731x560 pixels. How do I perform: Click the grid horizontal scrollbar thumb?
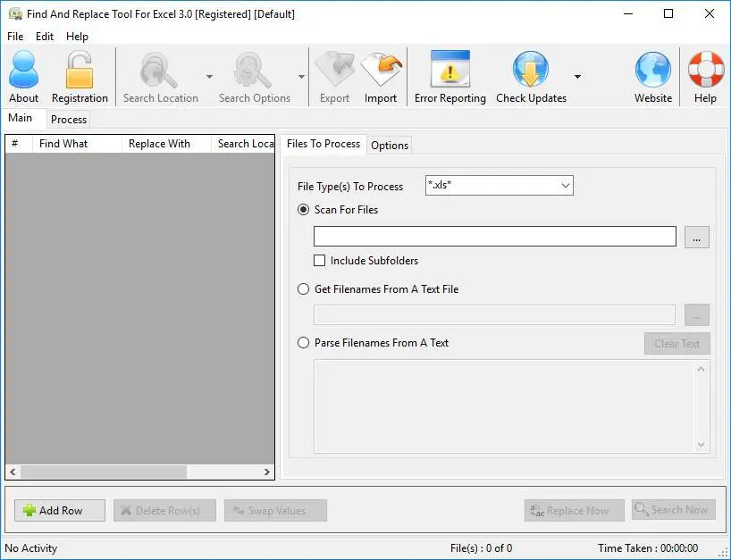(x=104, y=472)
